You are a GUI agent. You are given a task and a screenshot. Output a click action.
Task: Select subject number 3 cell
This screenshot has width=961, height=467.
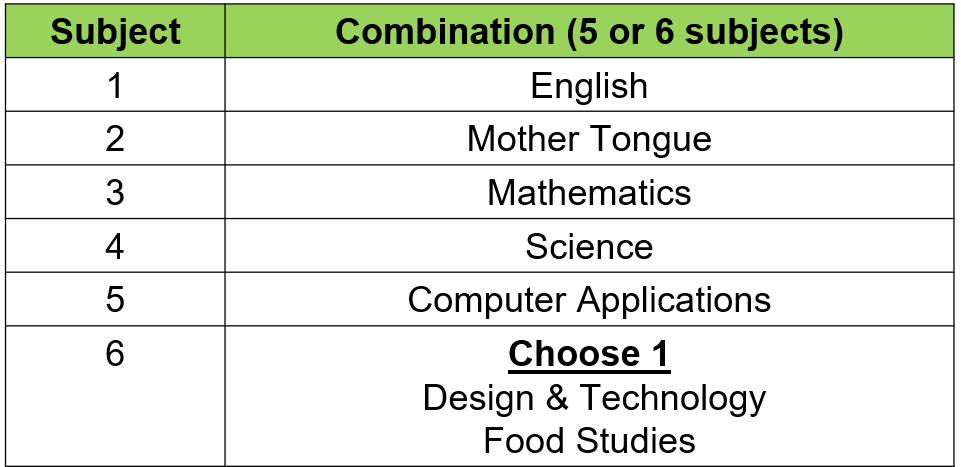pos(115,193)
